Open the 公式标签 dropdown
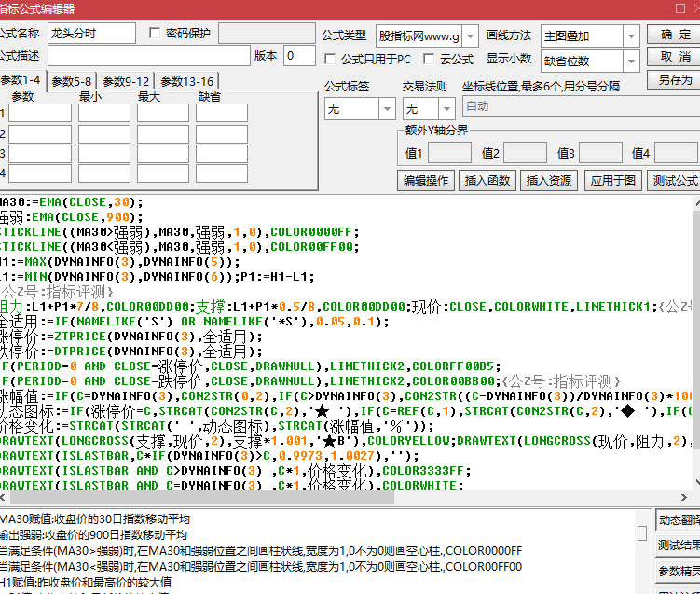Viewport: 700px width, 594px height. 387,108
